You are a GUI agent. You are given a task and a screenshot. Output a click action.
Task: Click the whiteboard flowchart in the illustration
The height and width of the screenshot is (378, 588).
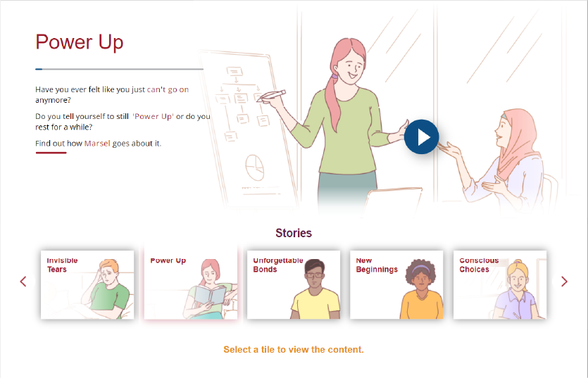pyautogui.click(x=241, y=103)
